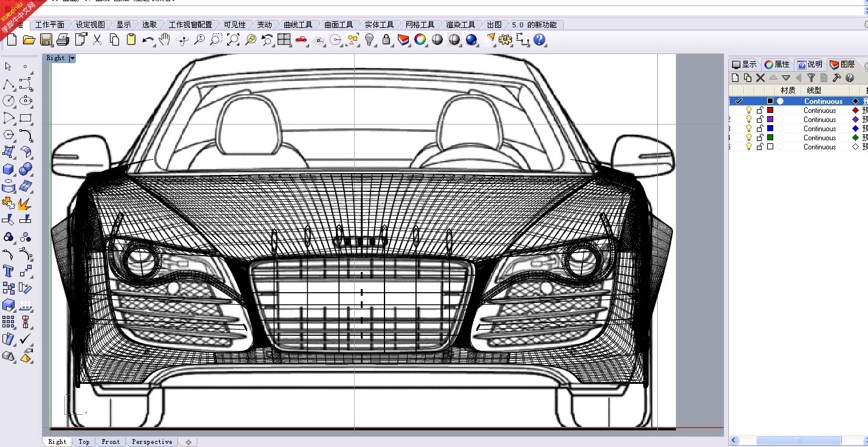Switch to the Front viewport tab
This screenshot has width=868, height=447.
[111, 442]
